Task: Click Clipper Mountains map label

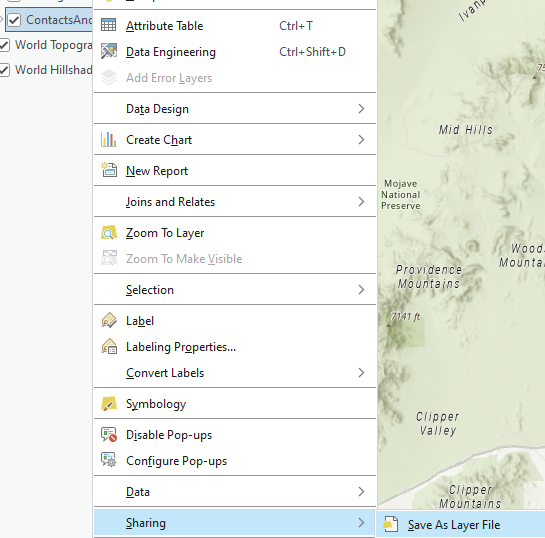Action: click(470, 497)
